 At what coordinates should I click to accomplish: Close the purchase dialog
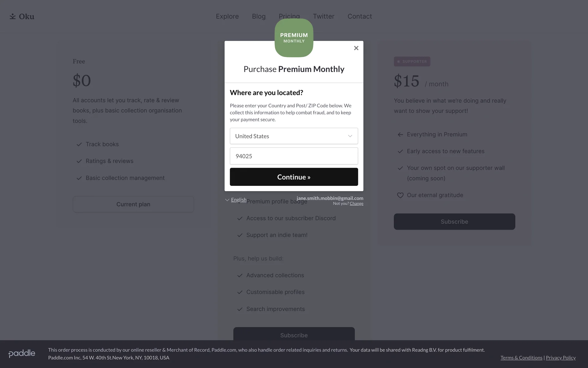(x=356, y=48)
